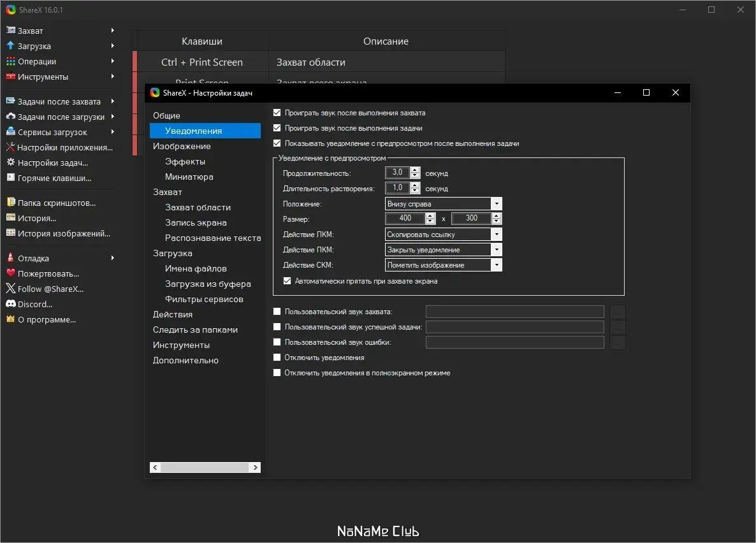Viewport: 756px width, 543px height.
Task: Expand the Захват submenu arrow
Action: pos(112,31)
